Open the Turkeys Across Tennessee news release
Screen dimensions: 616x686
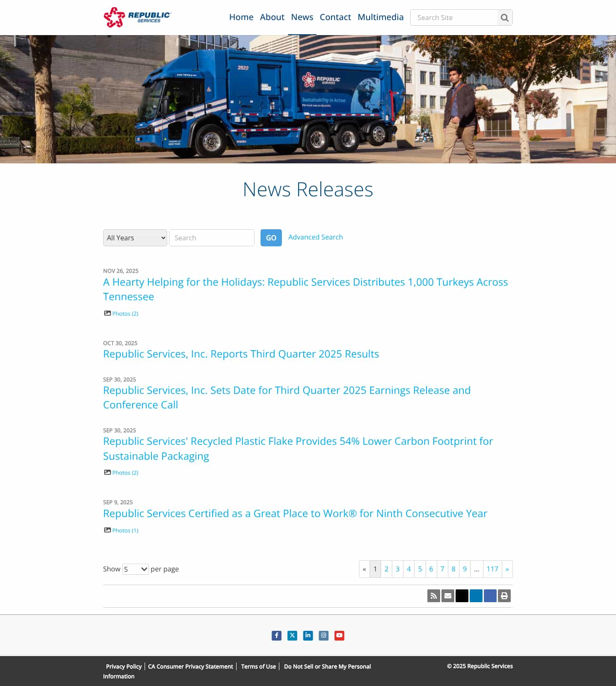pos(305,289)
